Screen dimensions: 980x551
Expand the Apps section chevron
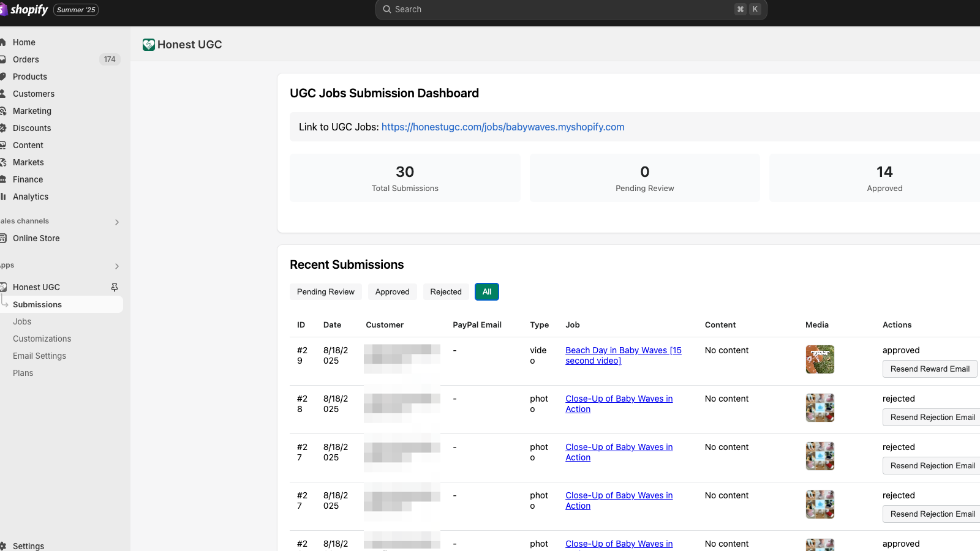(117, 266)
